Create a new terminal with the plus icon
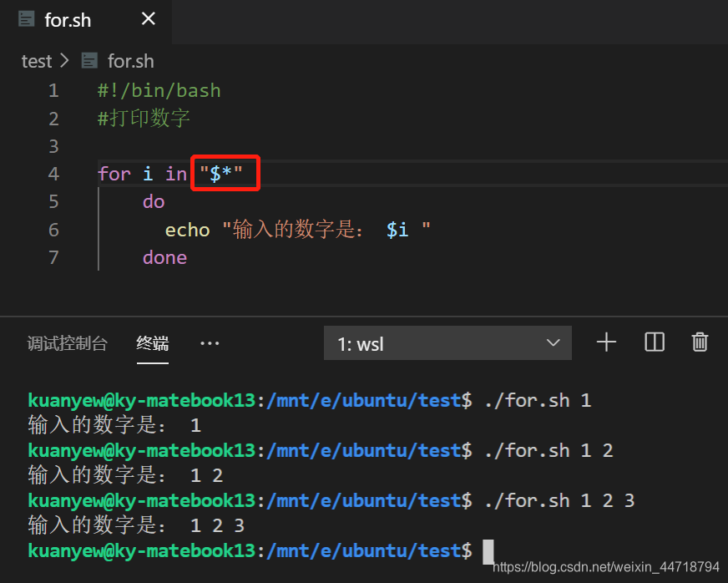 click(606, 342)
